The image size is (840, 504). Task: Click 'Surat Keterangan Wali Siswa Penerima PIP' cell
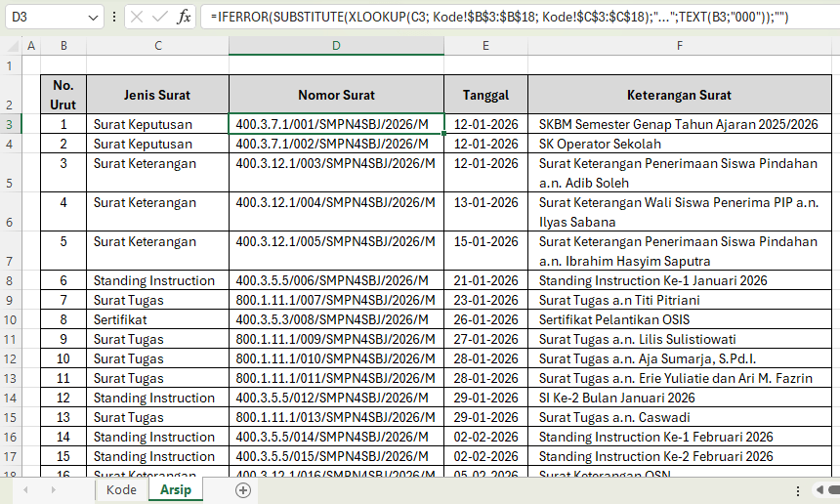[679, 212]
